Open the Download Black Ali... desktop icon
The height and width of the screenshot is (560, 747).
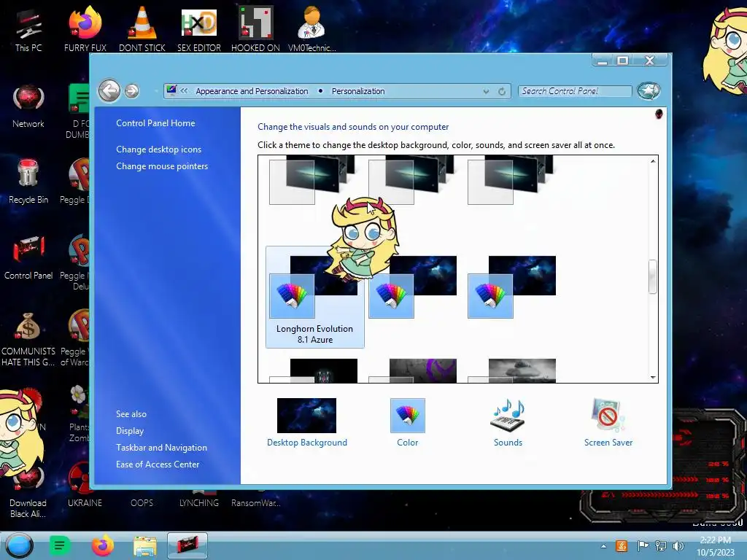28,493
